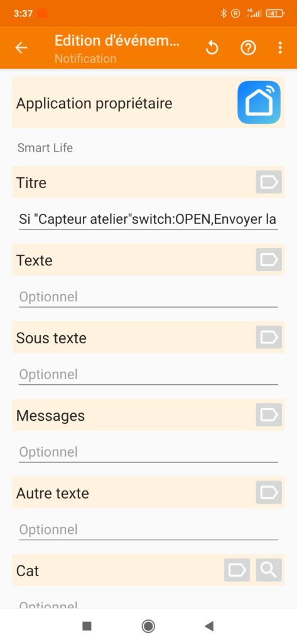Screen dimensions: 297x644
Task: Tap the Smart Life app icon
Action: (259, 103)
